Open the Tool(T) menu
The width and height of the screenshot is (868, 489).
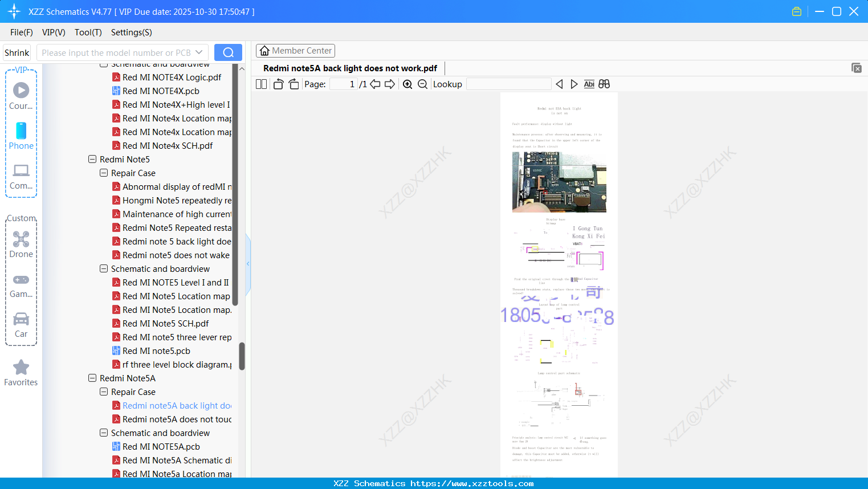[88, 32]
